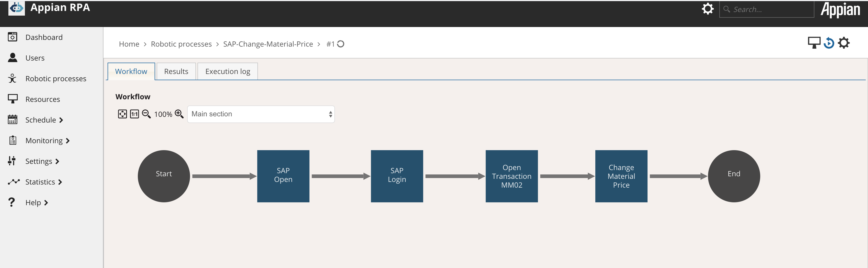Image resolution: width=868 pixels, height=268 pixels.
Task: Open the header settings gear icon
Action: pos(708,8)
